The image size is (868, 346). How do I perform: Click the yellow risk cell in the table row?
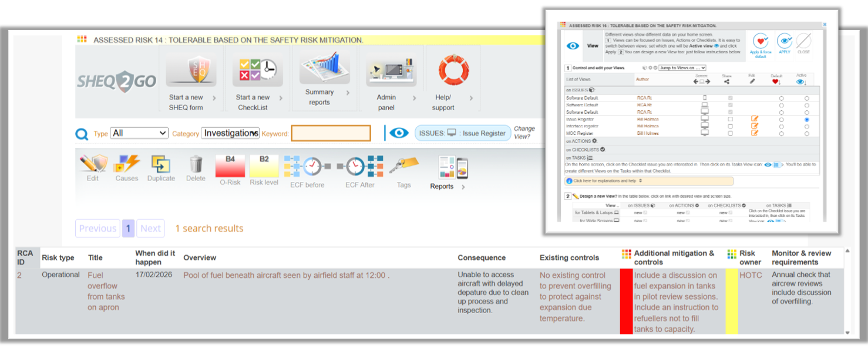coord(731,301)
